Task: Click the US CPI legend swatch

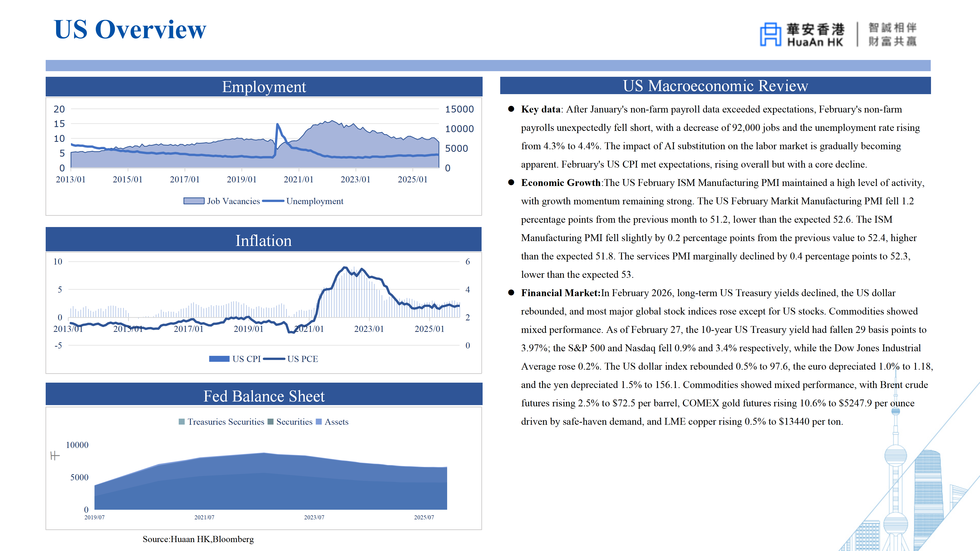Action: (x=219, y=359)
